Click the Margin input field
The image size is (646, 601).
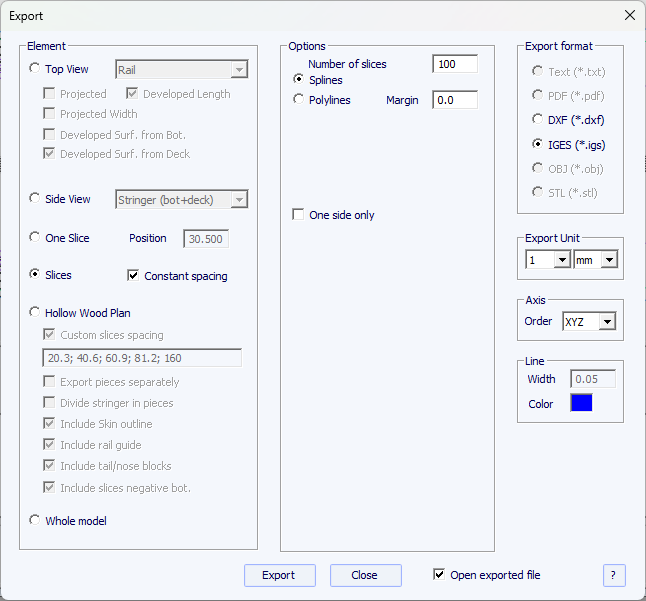(454, 100)
